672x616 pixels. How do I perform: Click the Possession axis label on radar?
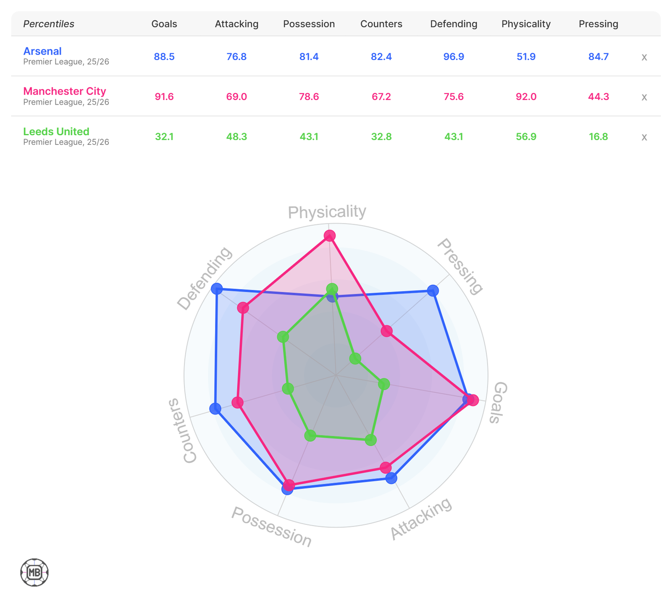[272, 527]
